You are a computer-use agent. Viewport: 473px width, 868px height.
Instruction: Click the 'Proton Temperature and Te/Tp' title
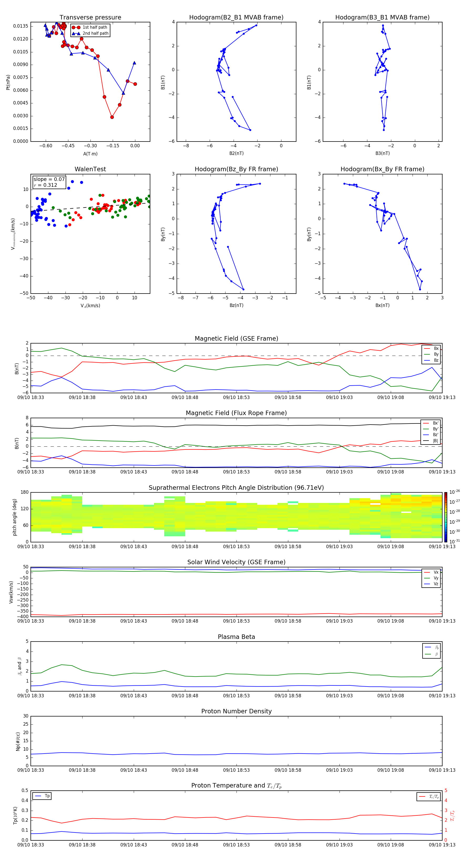pos(236,786)
